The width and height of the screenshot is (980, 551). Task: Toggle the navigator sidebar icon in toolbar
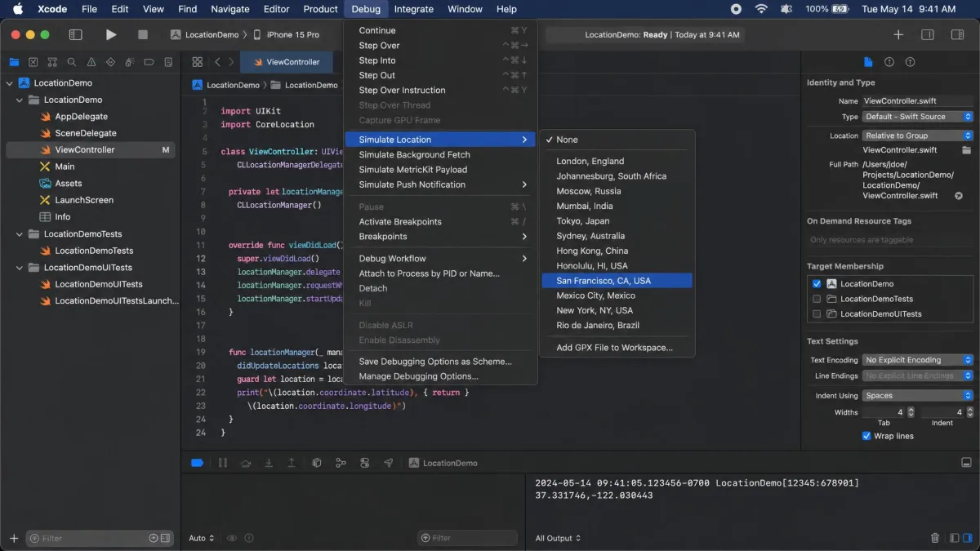75,34
